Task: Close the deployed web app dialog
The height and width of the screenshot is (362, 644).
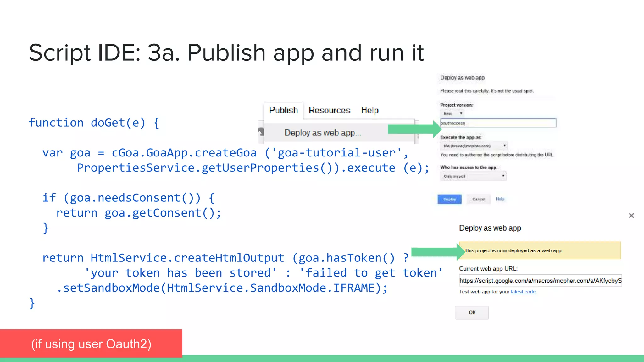Action: 631,216
